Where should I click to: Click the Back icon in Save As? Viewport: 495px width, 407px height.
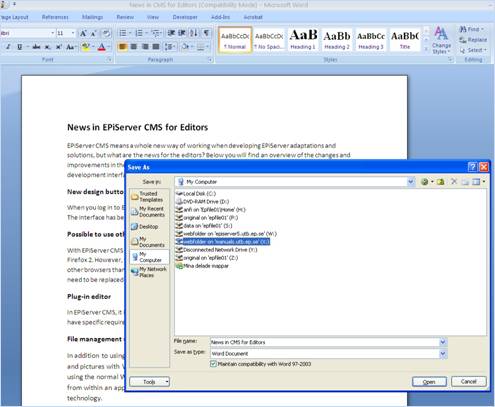[424, 182]
